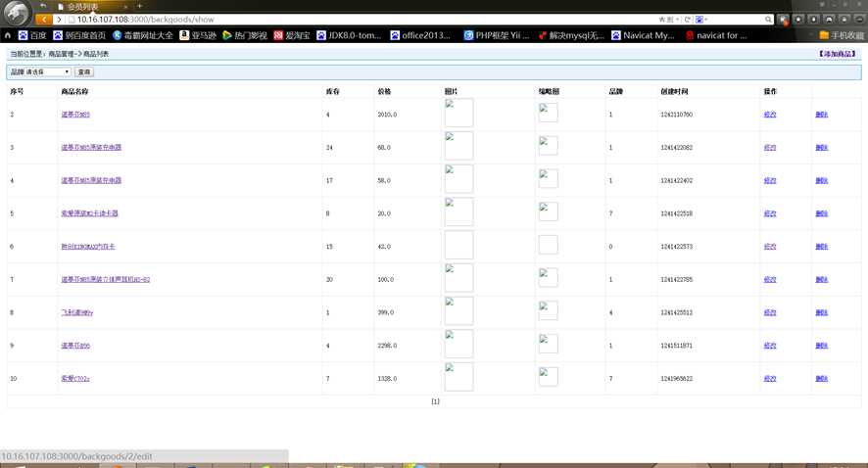Click 修改 edit link for row 6

[x=770, y=247]
